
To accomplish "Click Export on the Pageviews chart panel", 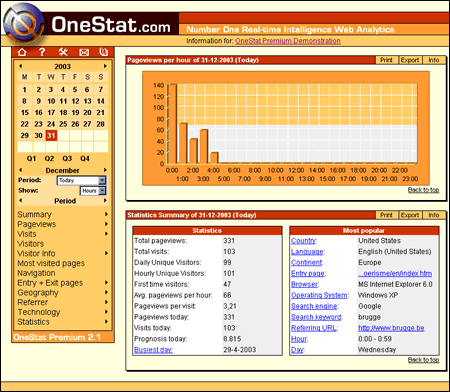I will (410, 60).
